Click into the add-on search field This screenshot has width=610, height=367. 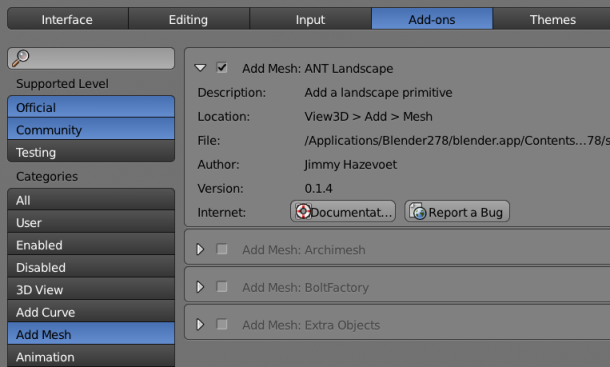click(91, 58)
